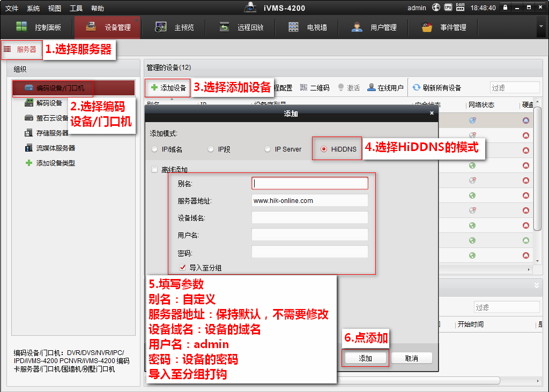Screen dimensions: 549x392
Task: Click the 密码 password field
Action: click(309, 252)
